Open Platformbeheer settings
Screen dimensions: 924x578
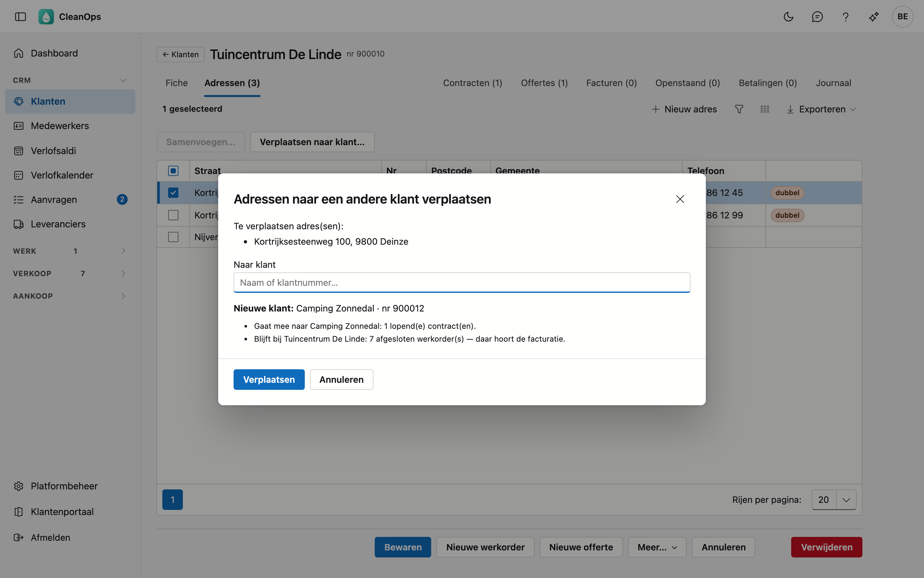click(x=70, y=486)
